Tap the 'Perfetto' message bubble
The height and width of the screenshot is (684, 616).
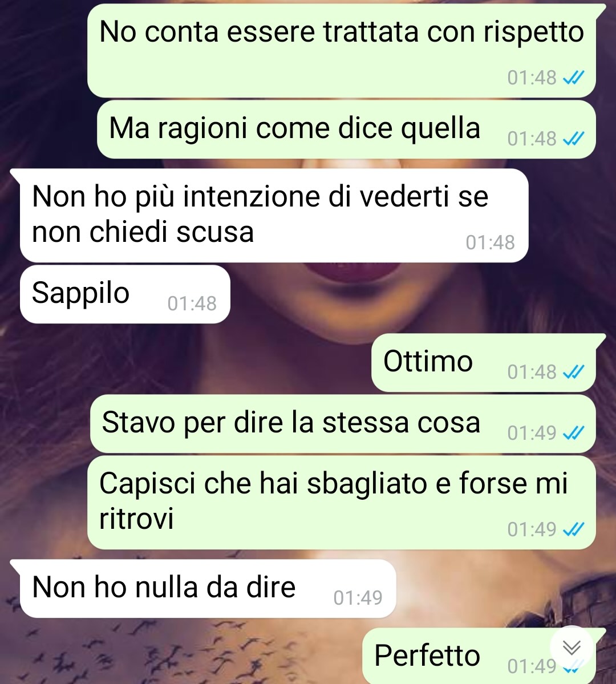point(479,656)
